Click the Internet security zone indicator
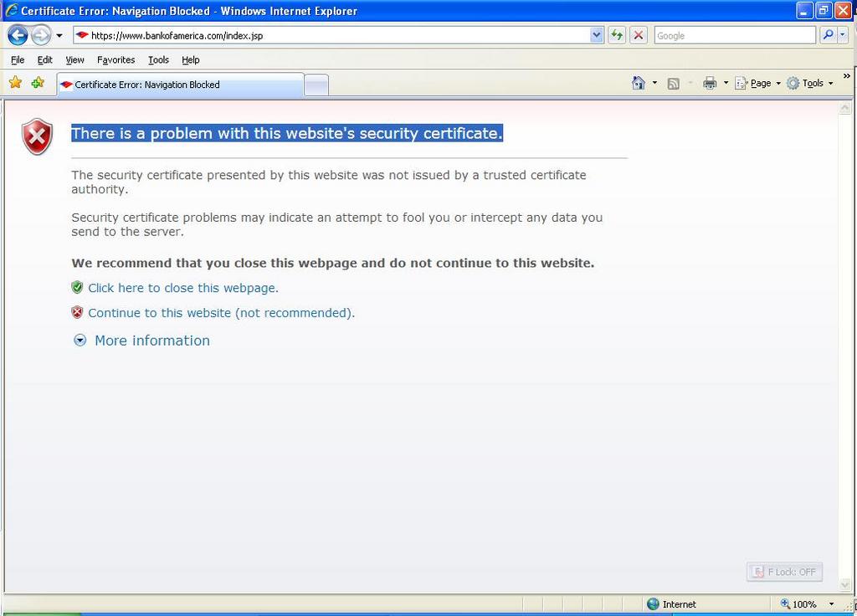Viewport: 857px width, 616px height. [671, 604]
